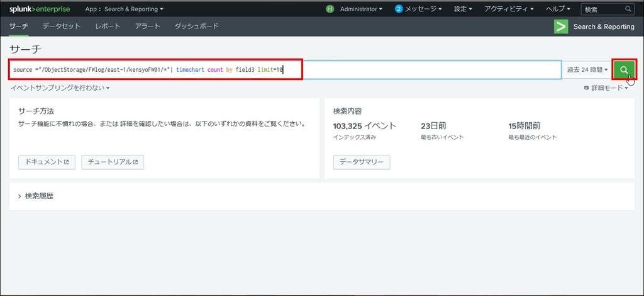Click the Search & Reporting app icon

coord(560,26)
